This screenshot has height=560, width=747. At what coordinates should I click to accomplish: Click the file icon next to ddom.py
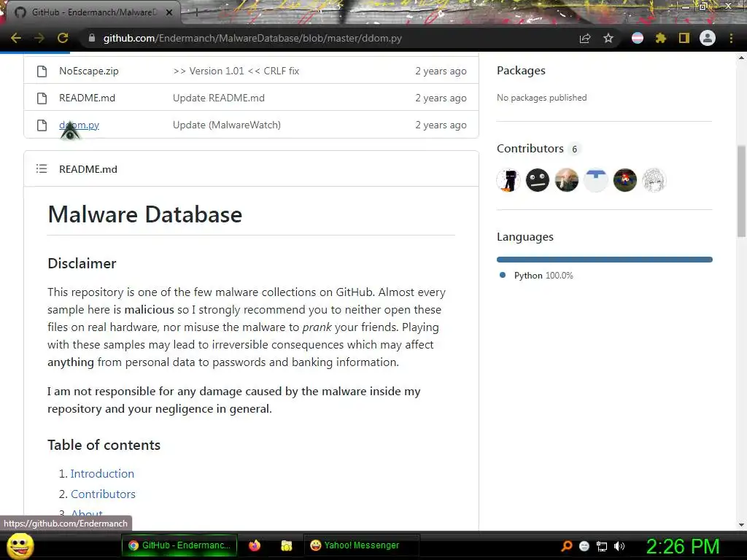[x=42, y=125]
